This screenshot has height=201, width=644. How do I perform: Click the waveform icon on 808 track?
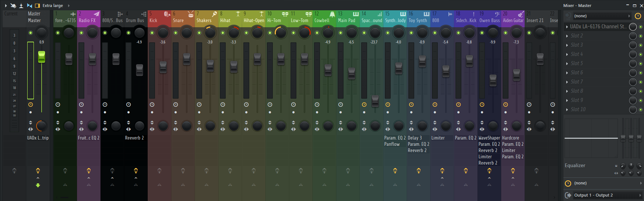(450, 14)
